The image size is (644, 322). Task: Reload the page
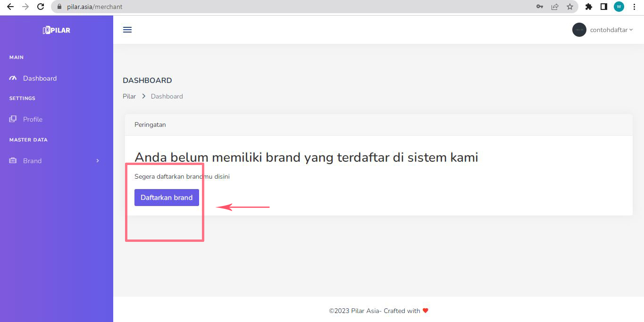click(41, 7)
